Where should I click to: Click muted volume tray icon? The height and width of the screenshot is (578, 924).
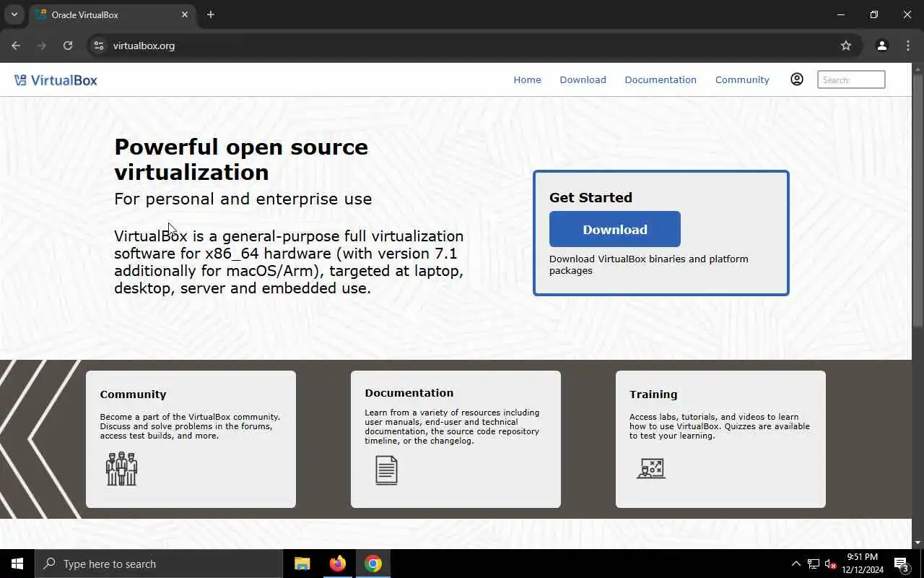[x=831, y=564]
